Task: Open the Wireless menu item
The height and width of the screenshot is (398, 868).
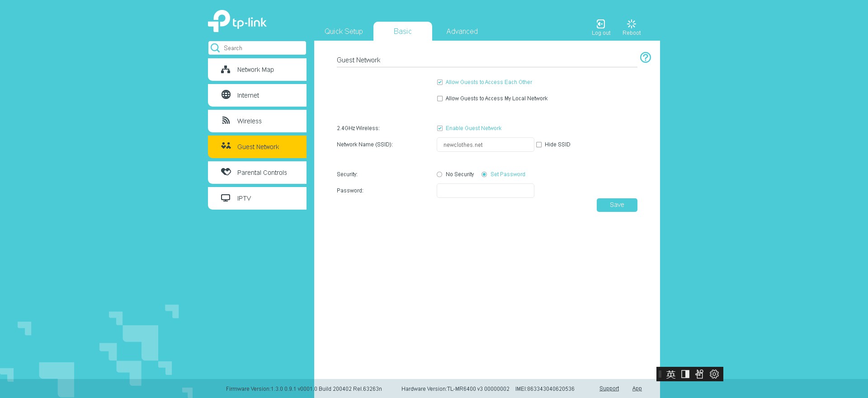Action: coord(257,121)
